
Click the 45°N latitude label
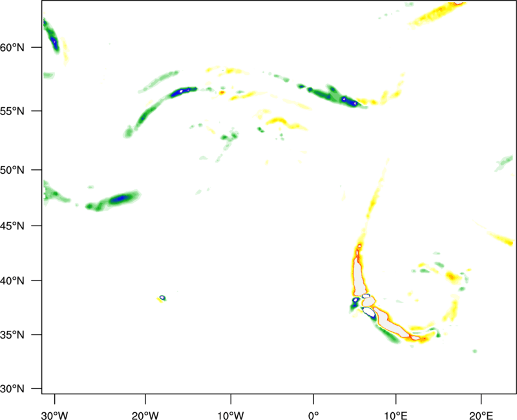[12, 226]
